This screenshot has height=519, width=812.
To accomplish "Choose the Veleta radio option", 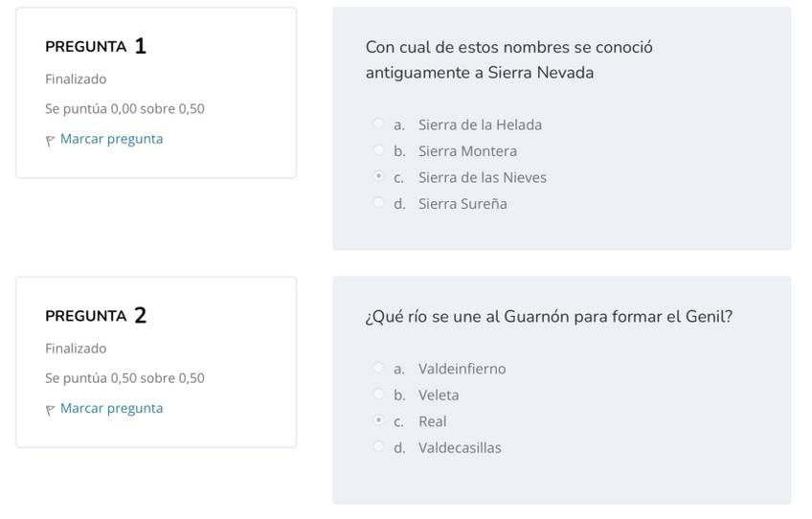I will [378, 395].
